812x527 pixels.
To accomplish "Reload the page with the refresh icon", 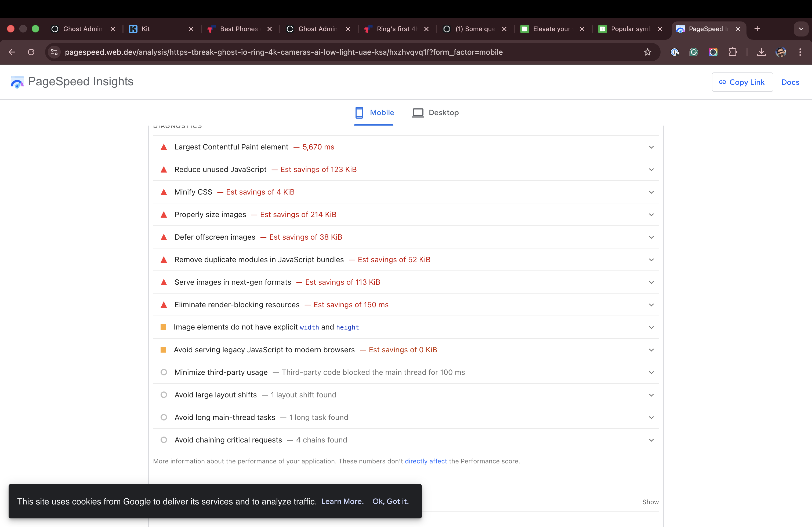I will [31, 52].
